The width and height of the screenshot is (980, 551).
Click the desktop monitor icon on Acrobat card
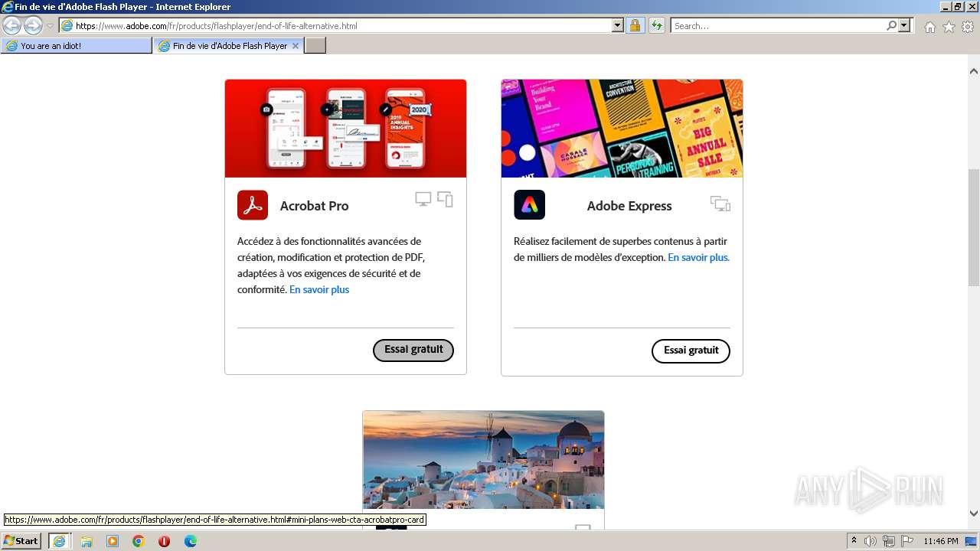point(423,200)
